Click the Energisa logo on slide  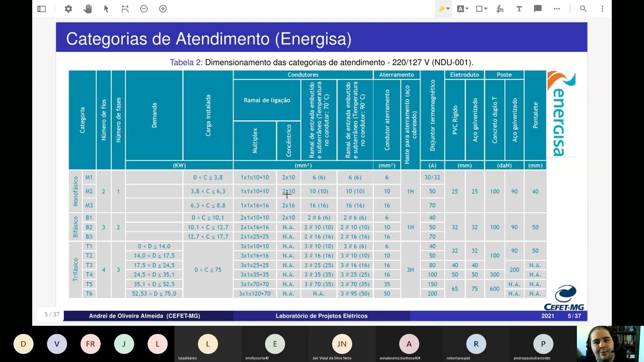[561, 114]
